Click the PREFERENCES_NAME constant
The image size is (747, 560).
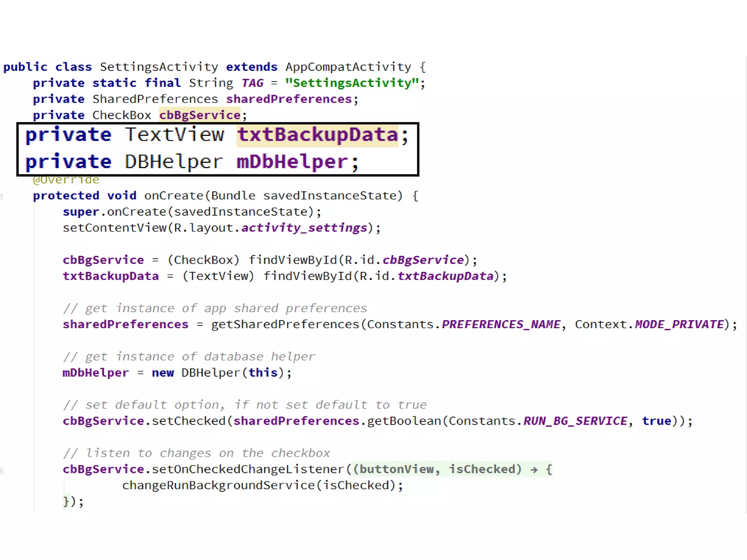[501, 324]
